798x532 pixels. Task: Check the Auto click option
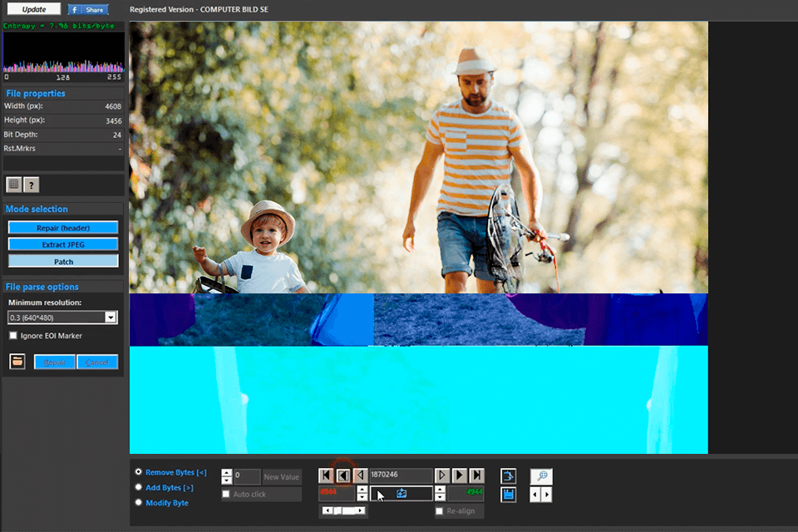coord(225,493)
